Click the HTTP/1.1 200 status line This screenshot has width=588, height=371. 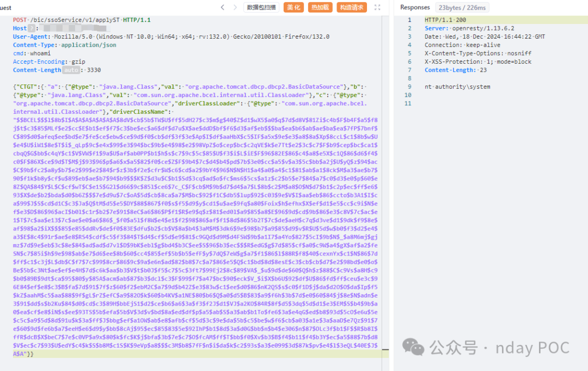445,20
